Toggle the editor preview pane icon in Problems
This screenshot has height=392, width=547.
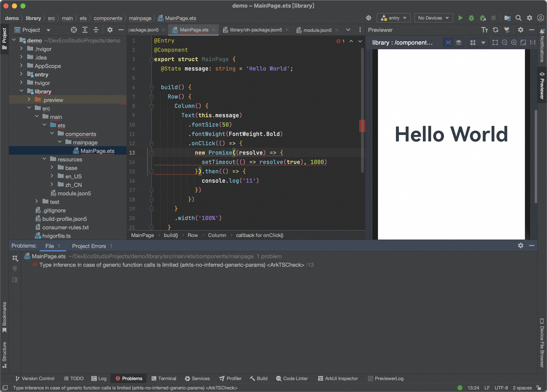(15, 280)
